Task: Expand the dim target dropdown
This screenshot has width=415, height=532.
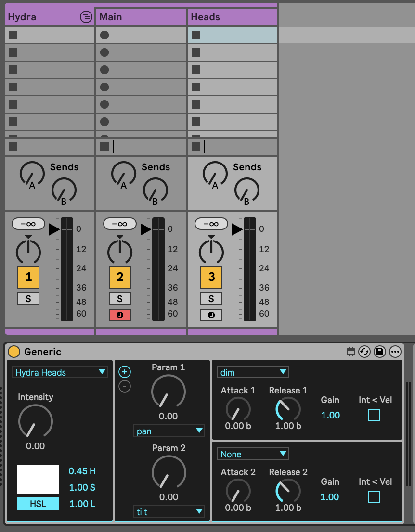Action: [252, 372]
